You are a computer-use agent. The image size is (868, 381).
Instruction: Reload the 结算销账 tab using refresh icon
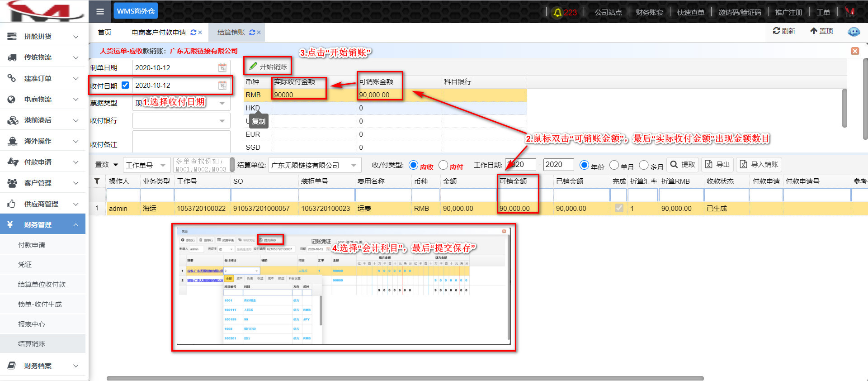[x=252, y=33]
